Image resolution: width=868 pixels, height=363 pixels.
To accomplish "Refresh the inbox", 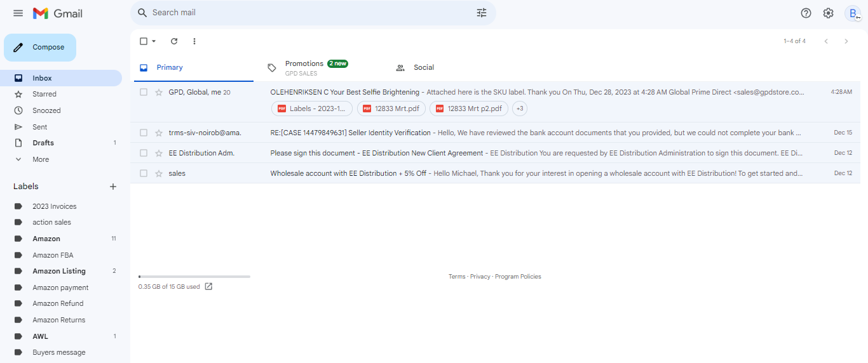I will [x=174, y=41].
